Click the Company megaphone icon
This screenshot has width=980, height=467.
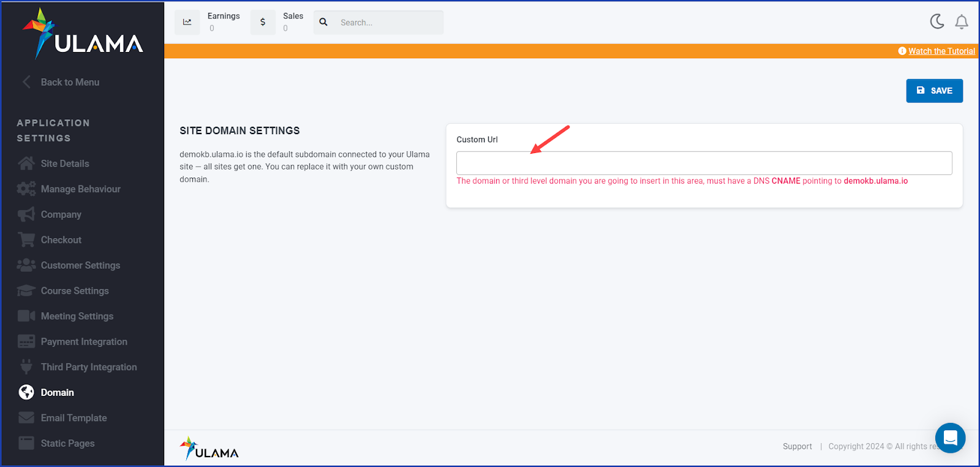pyautogui.click(x=26, y=215)
